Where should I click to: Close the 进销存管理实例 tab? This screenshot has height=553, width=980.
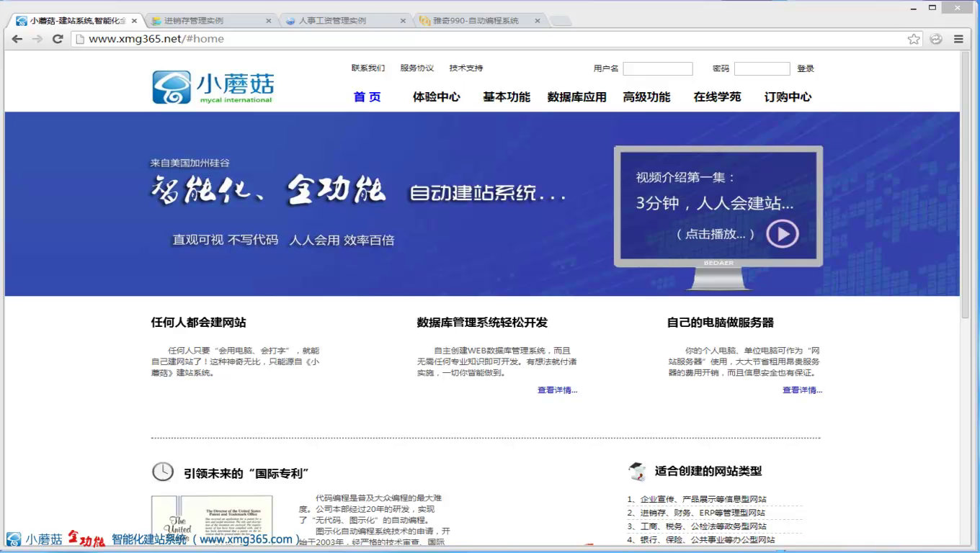(x=269, y=21)
